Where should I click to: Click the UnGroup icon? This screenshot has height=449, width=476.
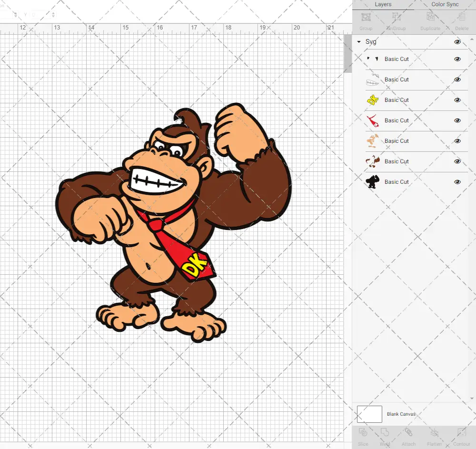396,17
